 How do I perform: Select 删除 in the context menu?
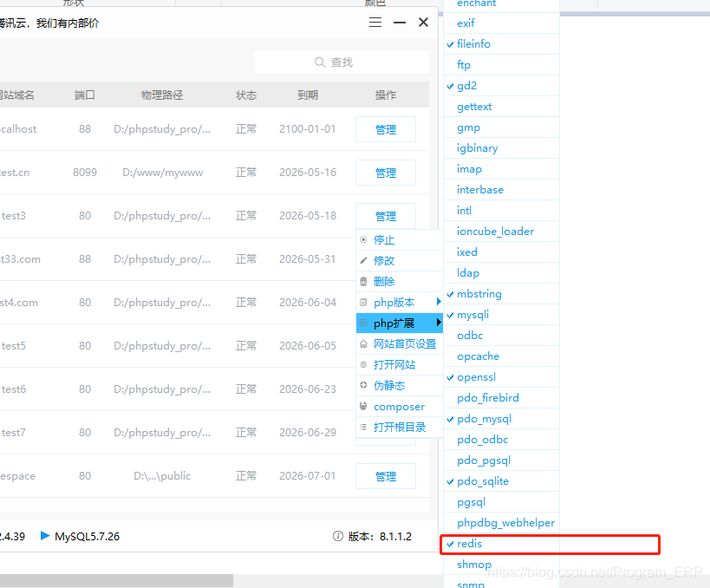[x=400, y=281]
